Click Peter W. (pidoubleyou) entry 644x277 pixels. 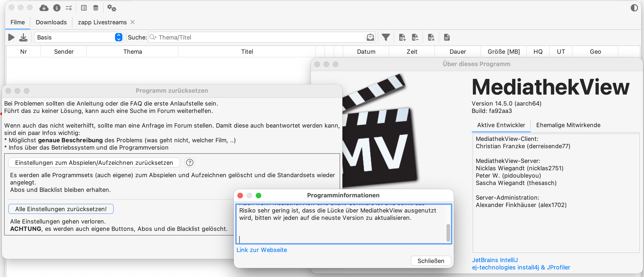click(x=508, y=175)
